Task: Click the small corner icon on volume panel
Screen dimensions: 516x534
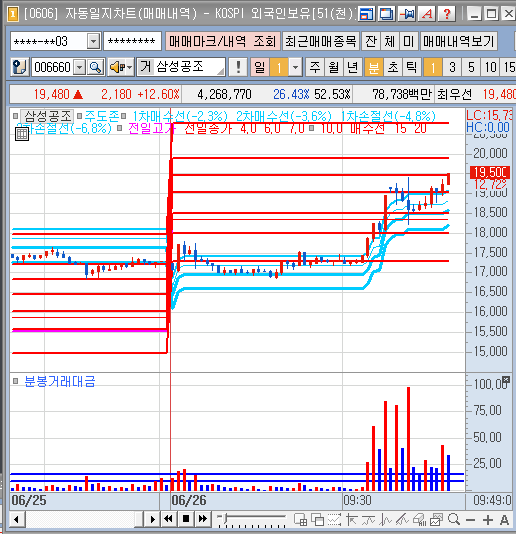Action: click(x=506, y=379)
